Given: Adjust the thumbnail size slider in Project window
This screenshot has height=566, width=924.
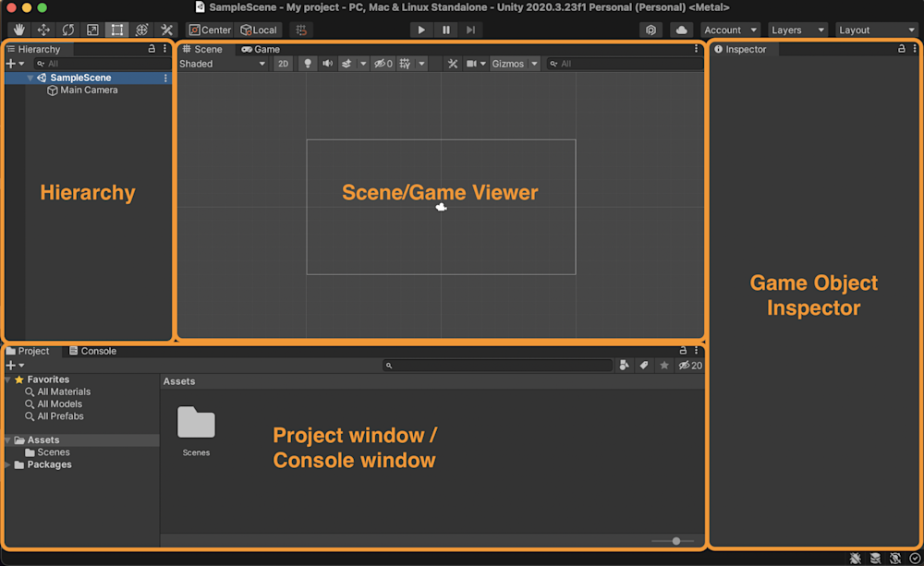Looking at the screenshot, I should [675, 541].
